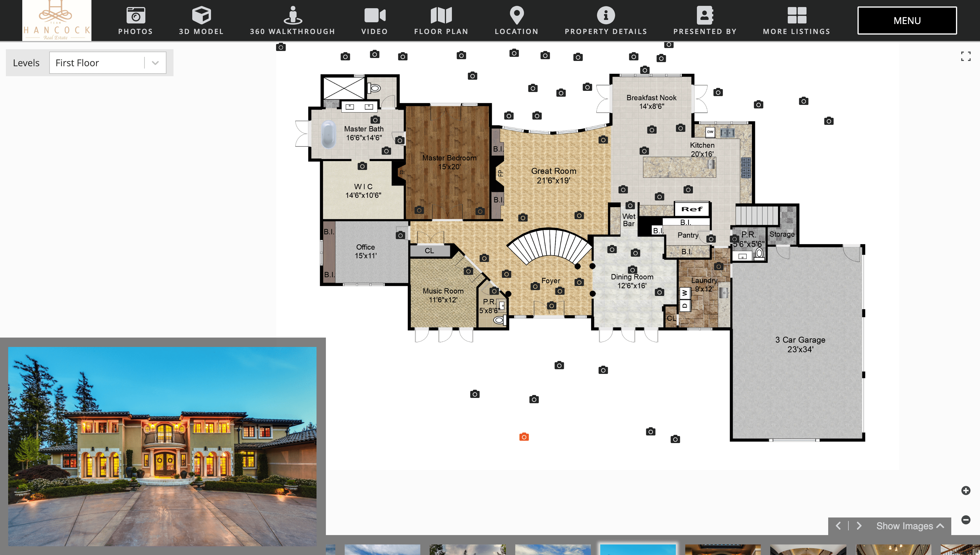Click the Video camera icon

(x=374, y=16)
